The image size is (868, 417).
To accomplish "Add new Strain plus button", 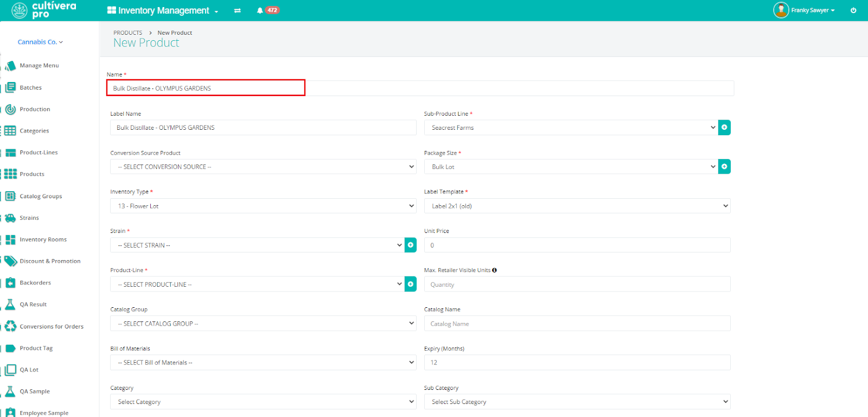I will (x=411, y=245).
